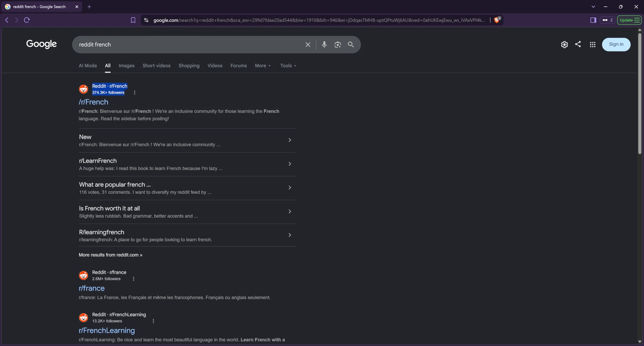Switch to the Shopping tab
Screen dimensions: 644x346
click(x=189, y=66)
